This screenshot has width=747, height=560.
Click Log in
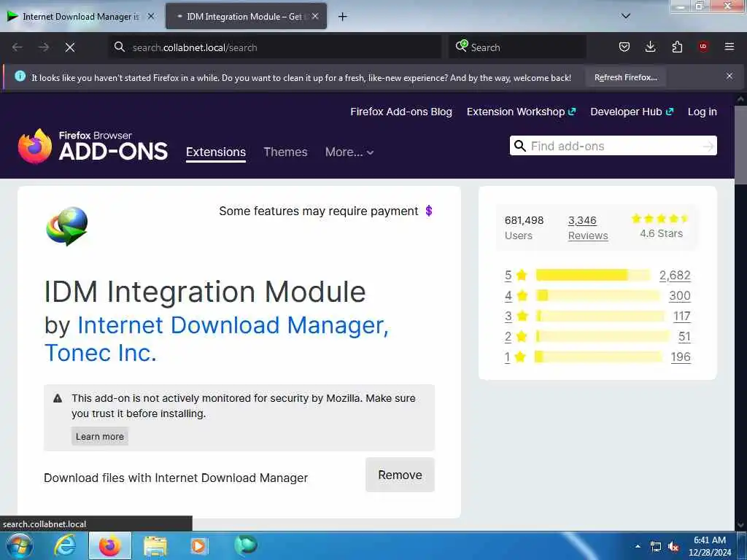pos(703,112)
